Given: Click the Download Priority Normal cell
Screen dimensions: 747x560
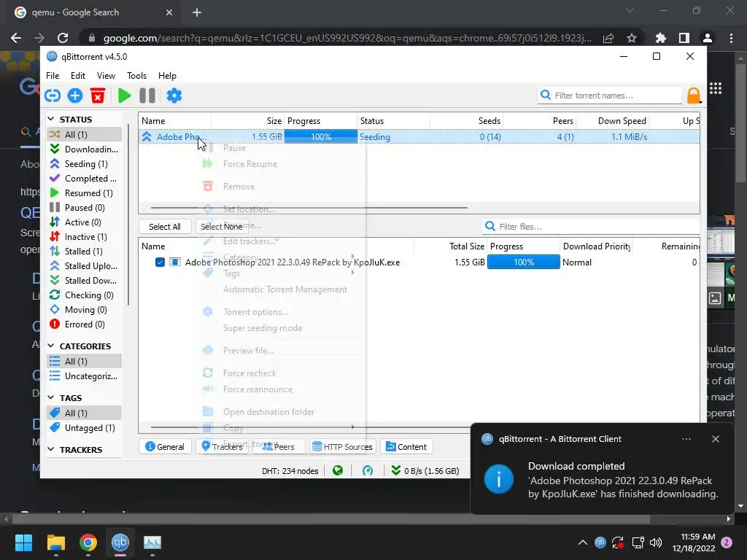Looking at the screenshot, I should click(577, 262).
